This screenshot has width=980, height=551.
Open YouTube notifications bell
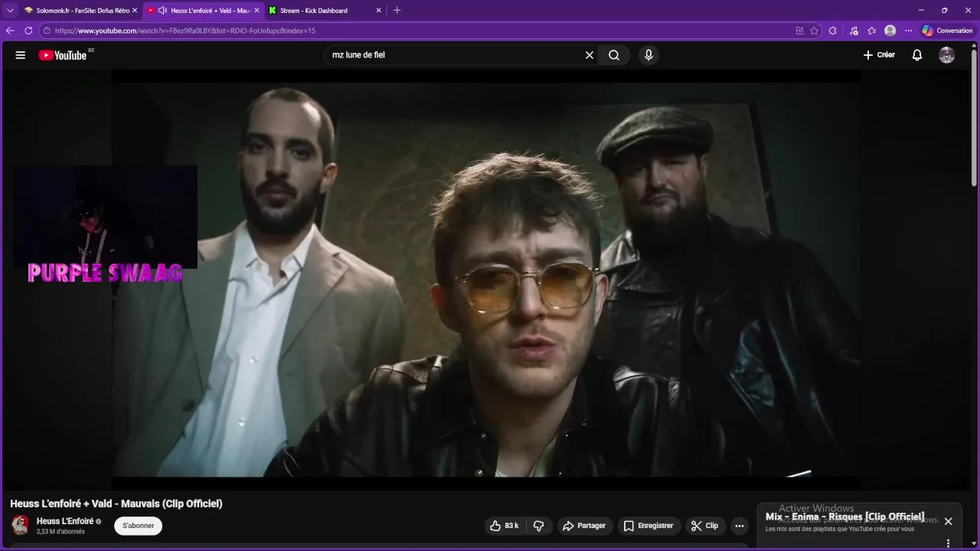pyautogui.click(x=917, y=55)
